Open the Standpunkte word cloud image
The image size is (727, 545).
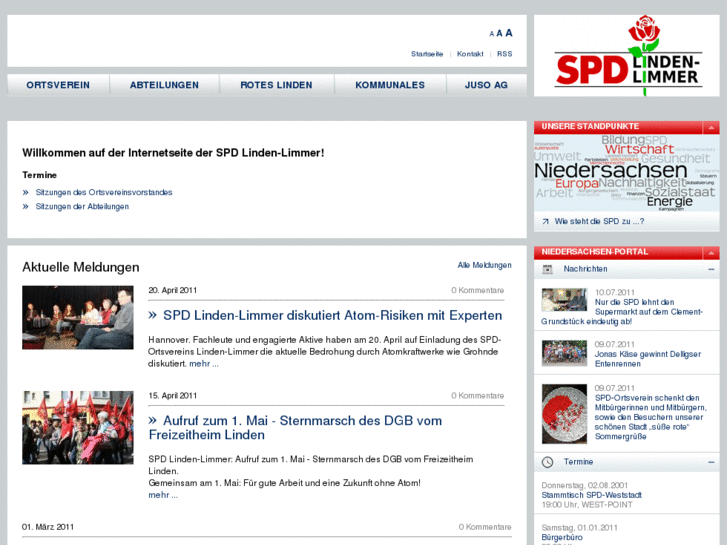coord(626,173)
